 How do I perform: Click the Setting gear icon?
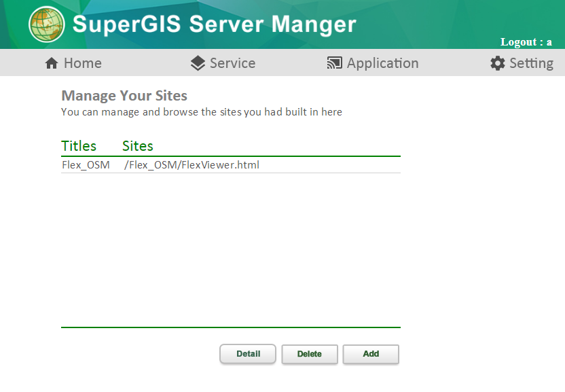(x=498, y=63)
